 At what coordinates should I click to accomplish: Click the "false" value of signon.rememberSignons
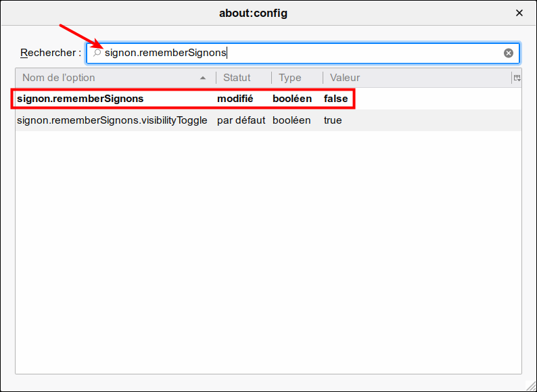click(x=335, y=99)
